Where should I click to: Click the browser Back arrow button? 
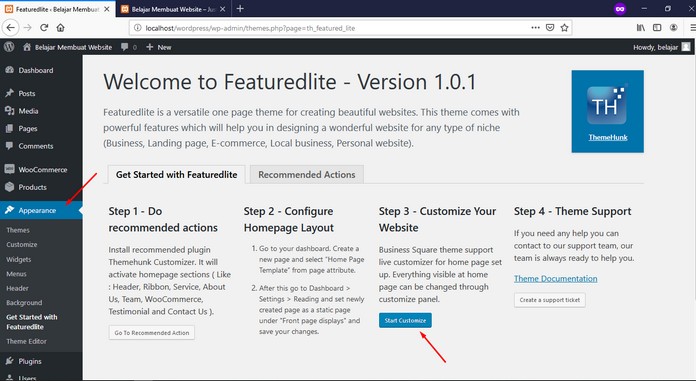(10, 28)
